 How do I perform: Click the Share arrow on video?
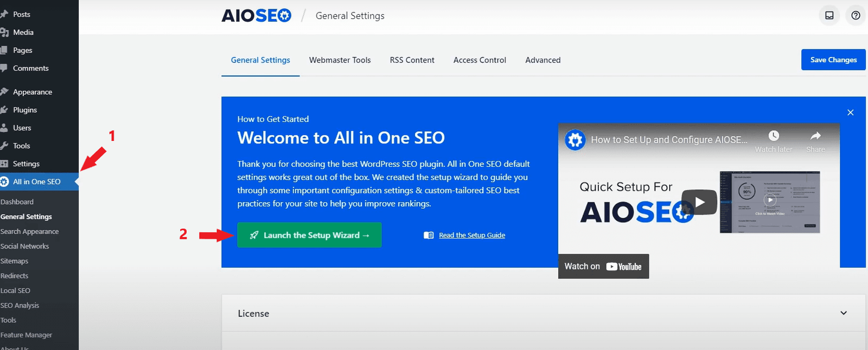point(815,136)
